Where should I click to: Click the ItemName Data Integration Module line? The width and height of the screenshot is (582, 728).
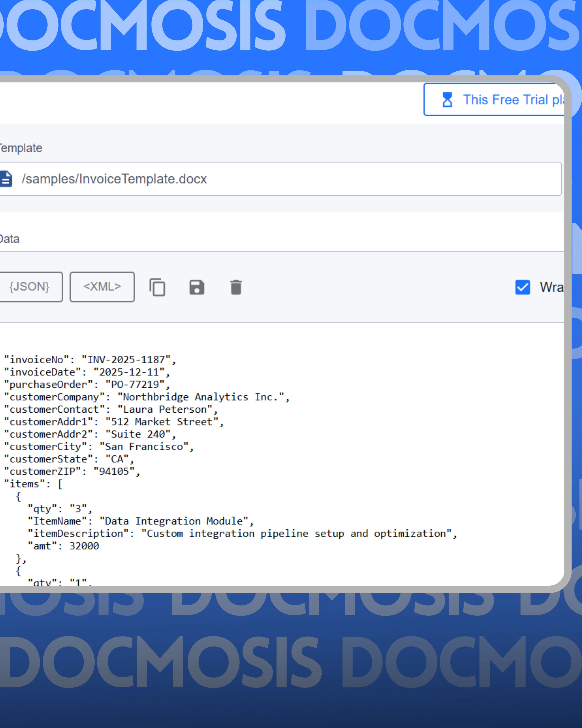(140, 521)
